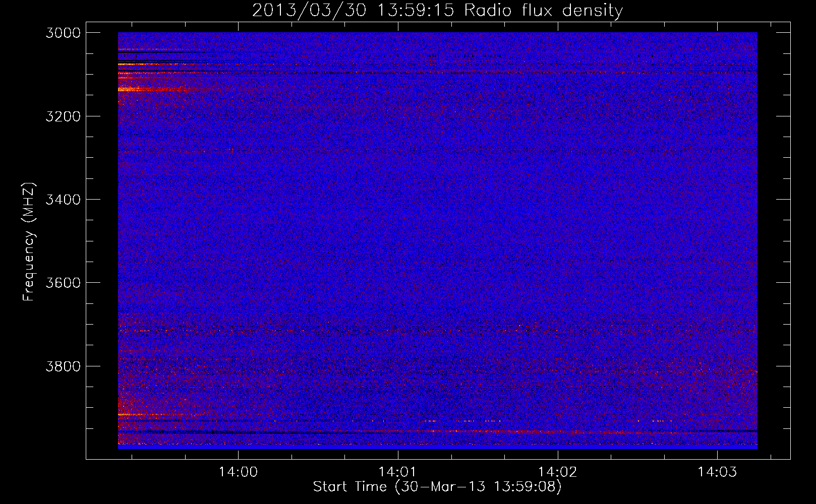Select the 'Frequency (MHZ)' axis label
This screenshot has width=816, height=504.
[29, 242]
